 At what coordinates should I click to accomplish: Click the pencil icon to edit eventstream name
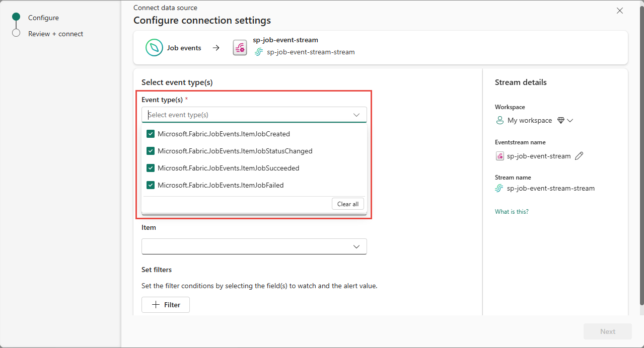(579, 156)
